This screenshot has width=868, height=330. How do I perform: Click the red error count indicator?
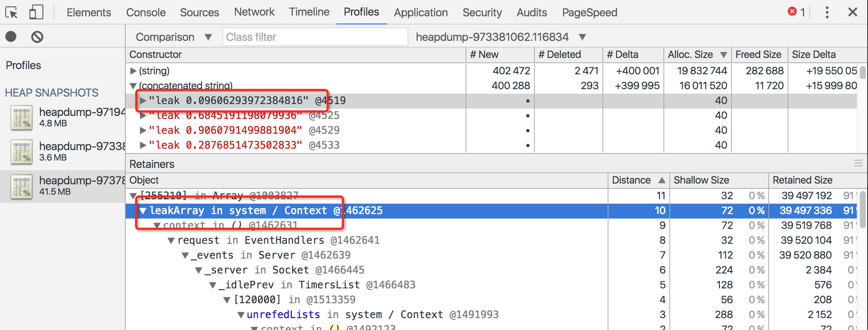tap(796, 12)
